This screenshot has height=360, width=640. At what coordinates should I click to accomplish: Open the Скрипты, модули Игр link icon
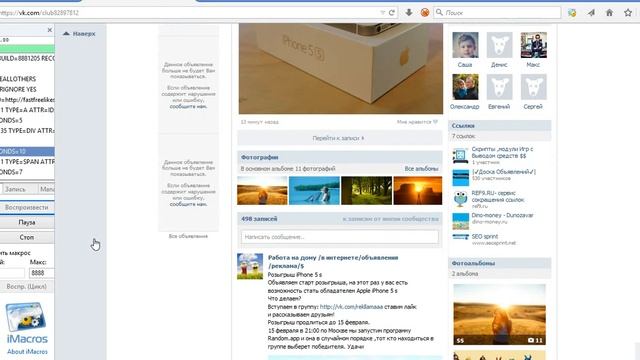tap(460, 156)
